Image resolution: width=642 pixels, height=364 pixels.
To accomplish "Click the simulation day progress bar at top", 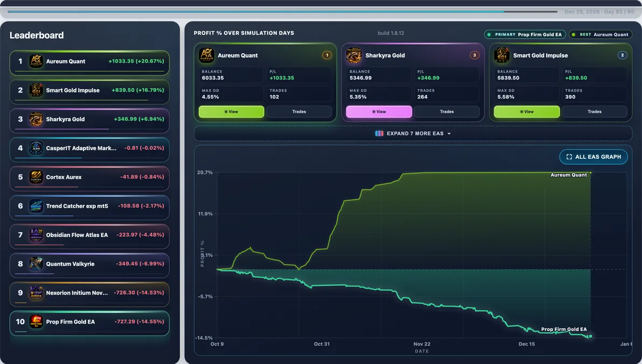I will pos(283,12).
